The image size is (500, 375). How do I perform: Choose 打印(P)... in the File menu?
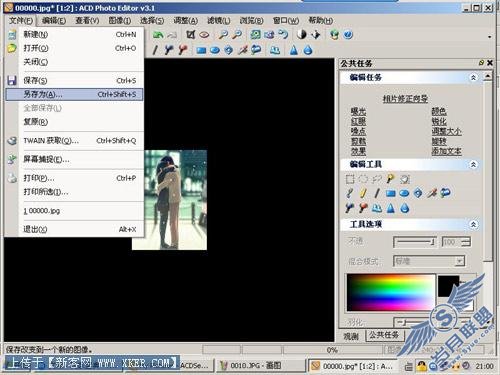coord(74,178)
